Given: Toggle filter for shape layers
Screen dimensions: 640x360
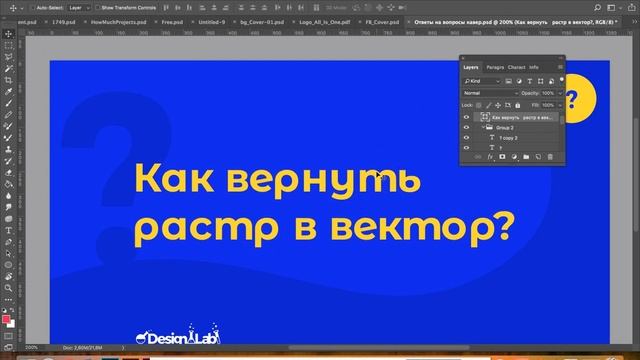Looking at the screenshot, I should point(540,81).
